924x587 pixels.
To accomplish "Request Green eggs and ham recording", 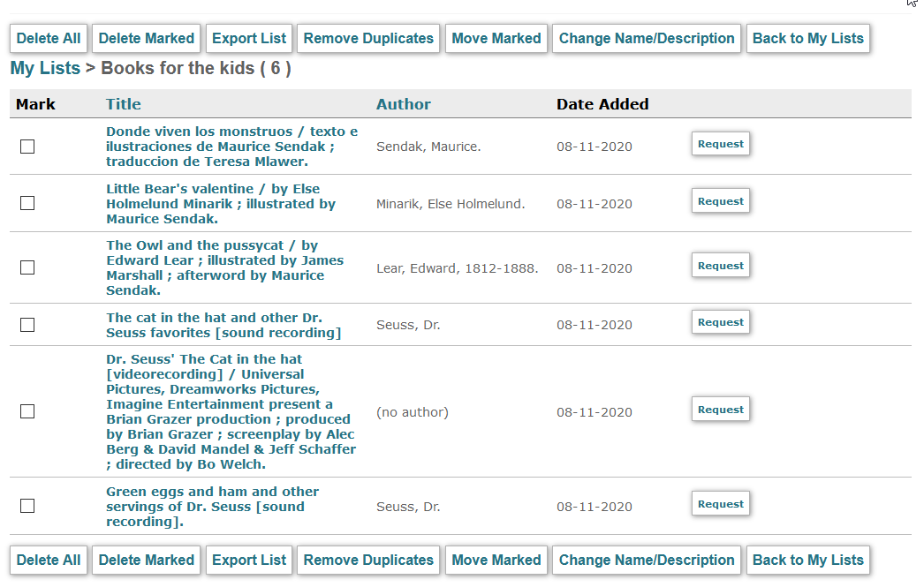I will [x=721, y=504].
